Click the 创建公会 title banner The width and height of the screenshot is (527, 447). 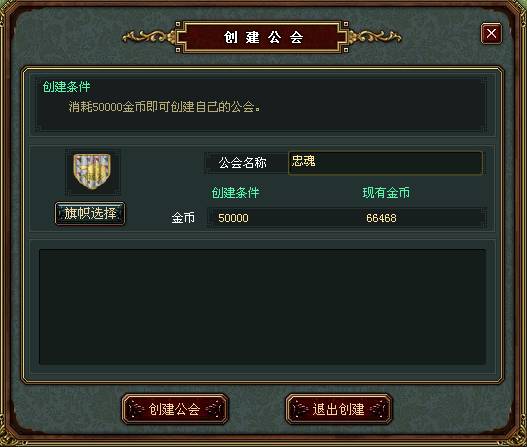[262, 37]
